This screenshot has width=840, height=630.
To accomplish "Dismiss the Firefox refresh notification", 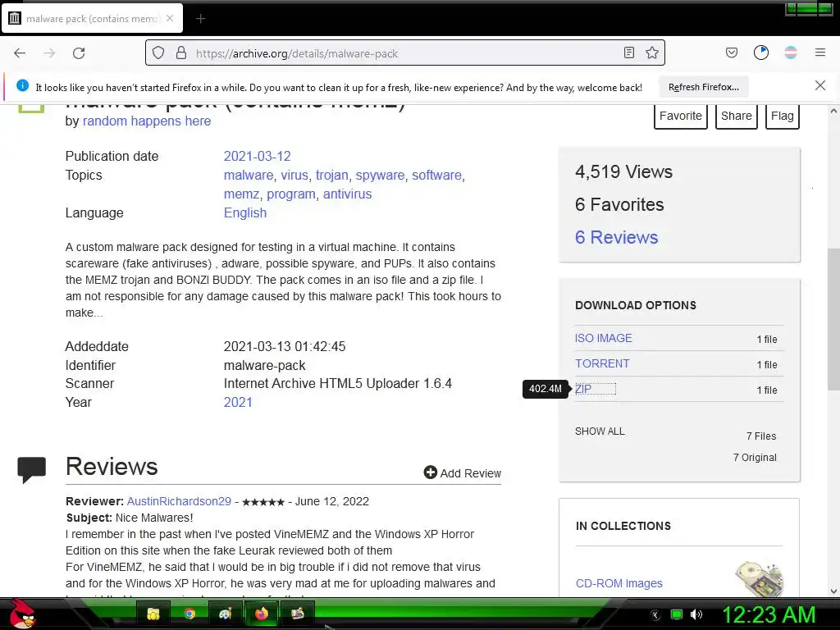I will (819, 85).
